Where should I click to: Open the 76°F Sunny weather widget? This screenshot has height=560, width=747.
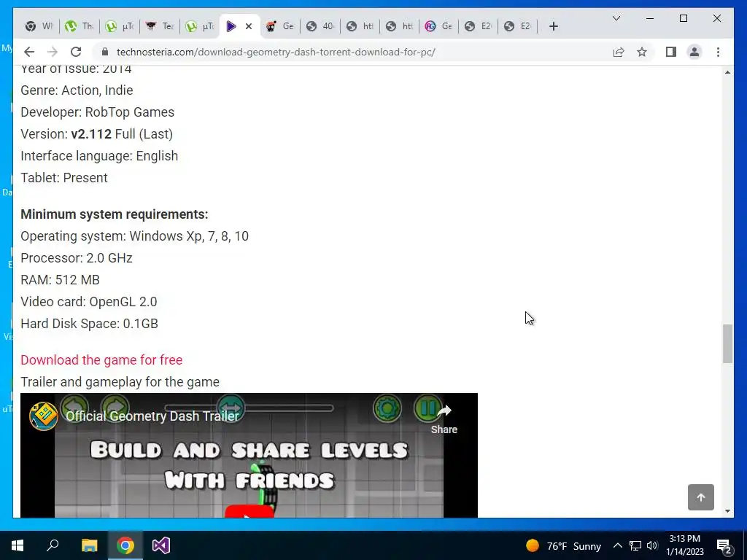click(x=563, y=545)
